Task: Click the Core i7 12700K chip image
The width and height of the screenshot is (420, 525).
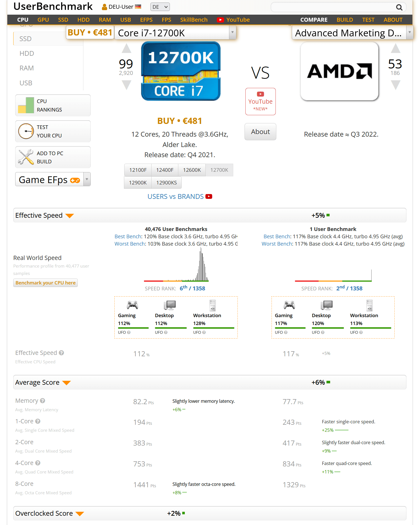Action: [181, 71]
